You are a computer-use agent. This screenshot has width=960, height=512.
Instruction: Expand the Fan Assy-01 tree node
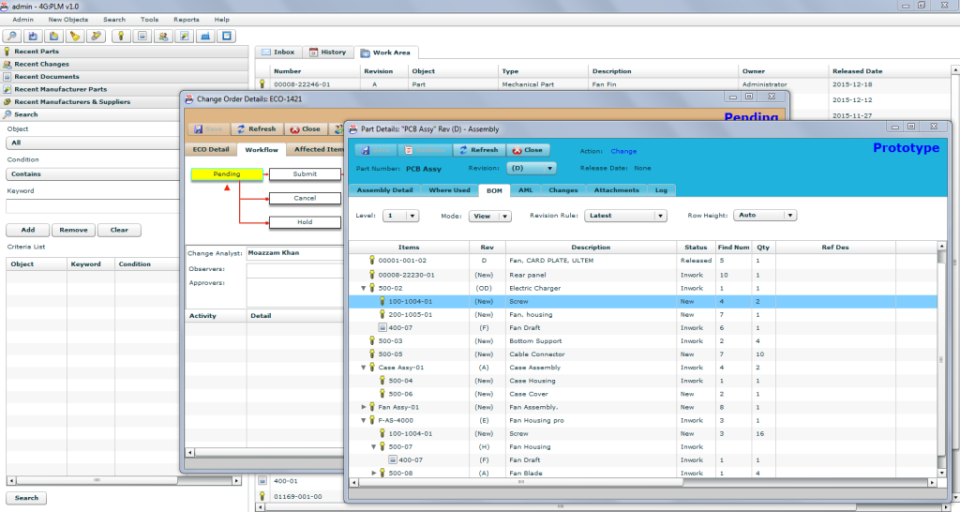(x=364, y=407)
